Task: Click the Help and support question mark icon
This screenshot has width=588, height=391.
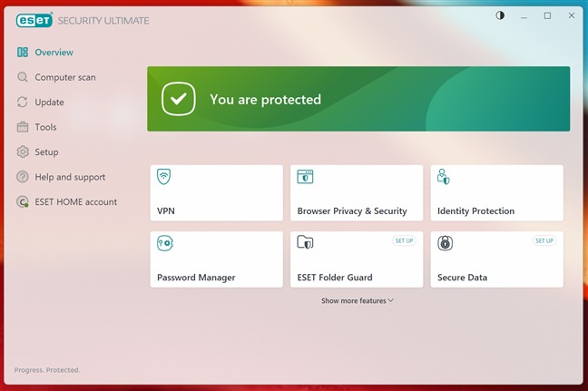Action: click(23, 177)
